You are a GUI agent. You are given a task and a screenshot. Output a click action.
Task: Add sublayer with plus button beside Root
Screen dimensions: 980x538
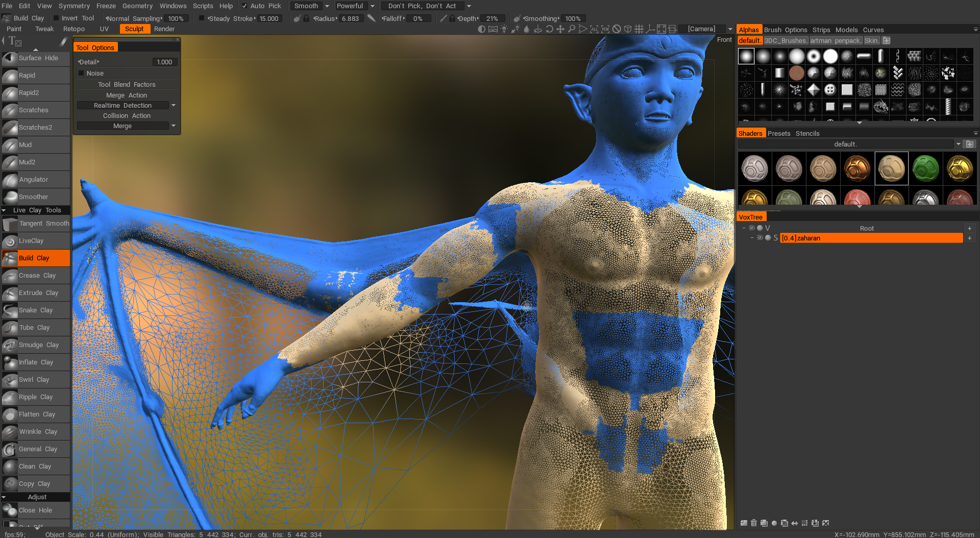coord(969,229)
